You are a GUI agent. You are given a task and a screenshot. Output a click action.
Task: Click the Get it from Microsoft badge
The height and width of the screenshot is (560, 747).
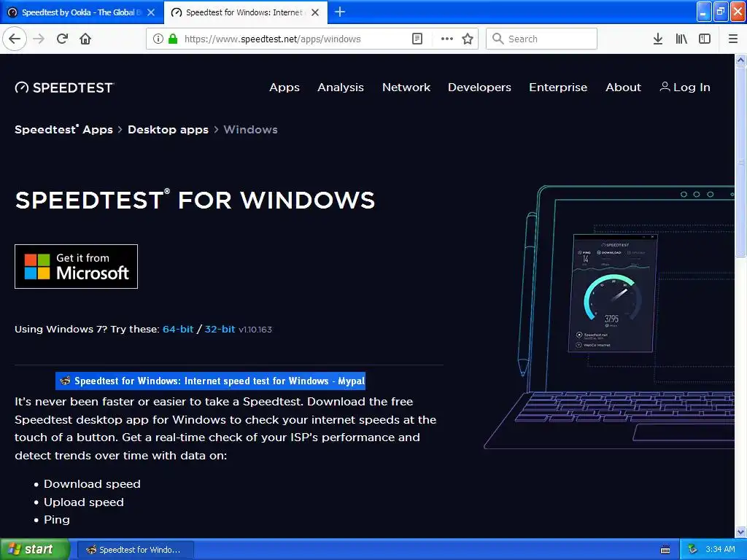pos(76,266)
